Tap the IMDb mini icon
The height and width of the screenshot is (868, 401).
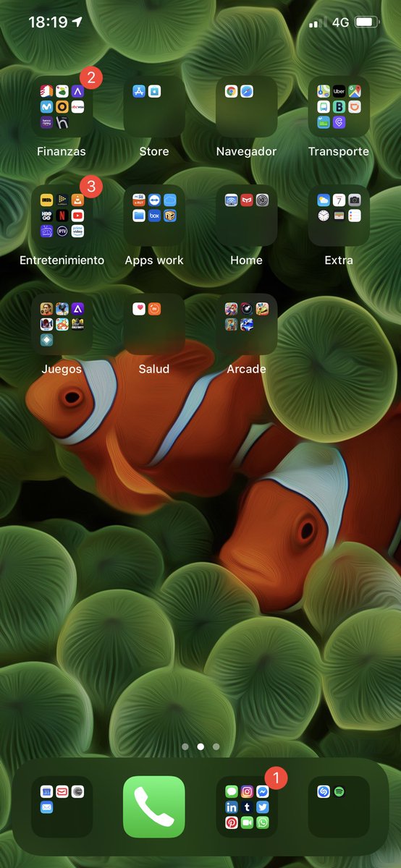click(x=46, y=200)
